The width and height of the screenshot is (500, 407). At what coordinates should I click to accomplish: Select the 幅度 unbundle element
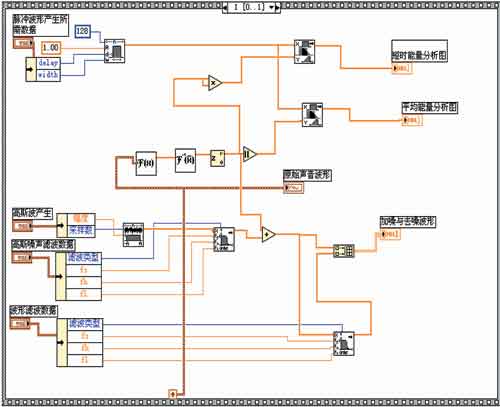[x=81, y=219]
